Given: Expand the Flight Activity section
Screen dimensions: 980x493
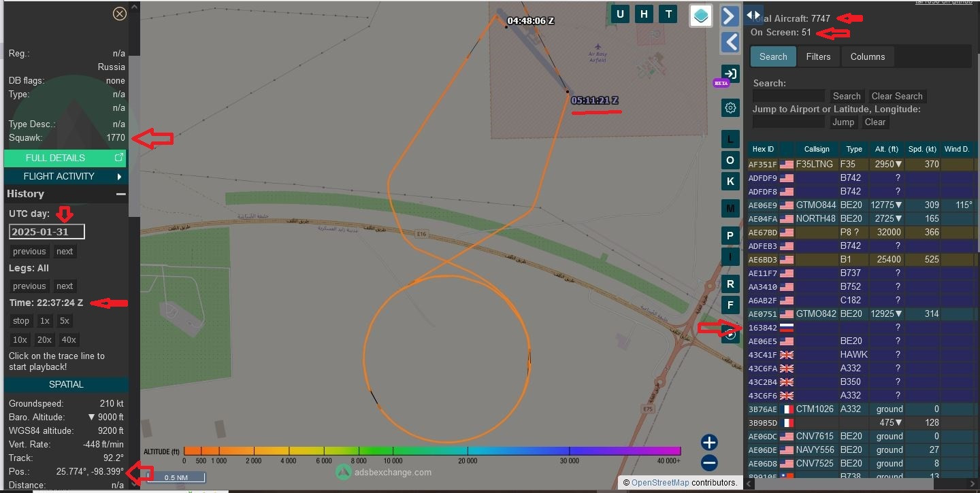Looking at the screenshot, I should click(65, 176).
